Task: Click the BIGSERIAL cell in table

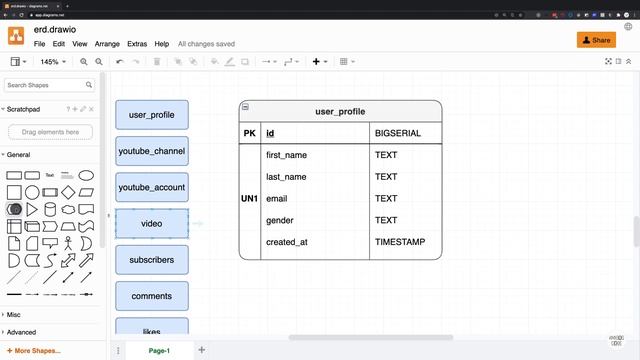Action: click(398, 133)
